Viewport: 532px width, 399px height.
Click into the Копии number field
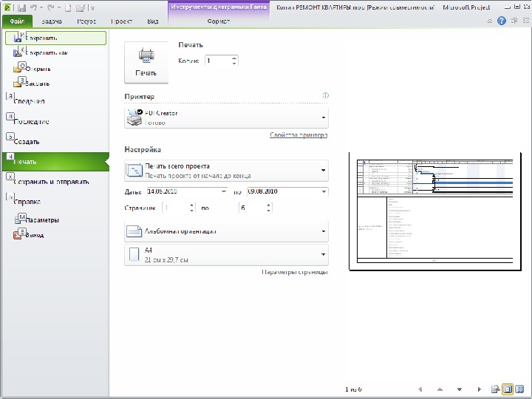click(x=218, y=61)
